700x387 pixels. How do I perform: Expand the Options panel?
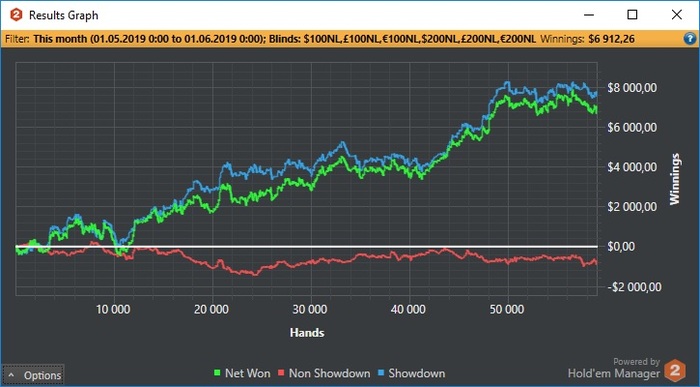click(33, 375)
